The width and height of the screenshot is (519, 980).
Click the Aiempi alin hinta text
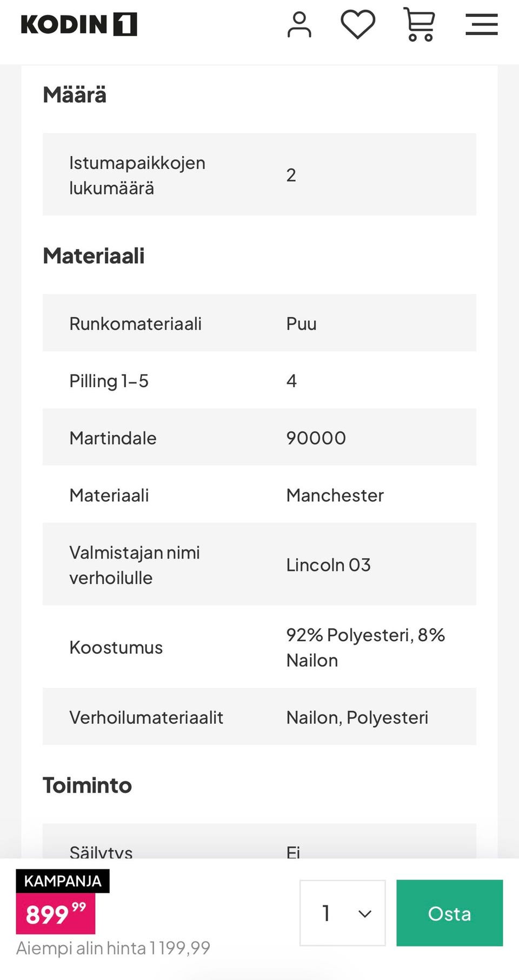point(113,948)
